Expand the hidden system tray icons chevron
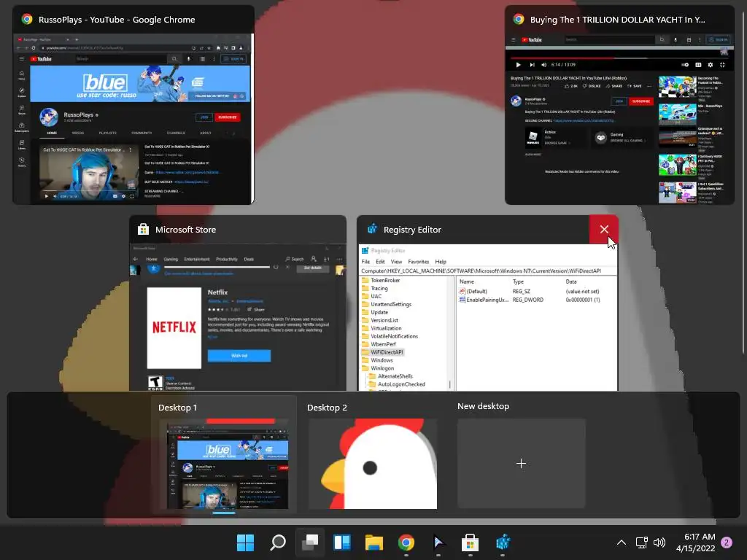Viewport: 747px width, 560px height. point(622,542)
